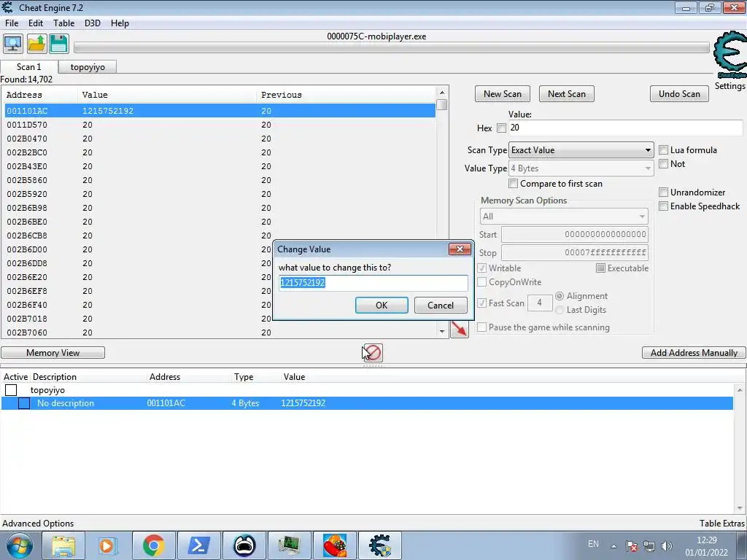Open the Help menu
This screenshot has height=560, width=747.
120,23
